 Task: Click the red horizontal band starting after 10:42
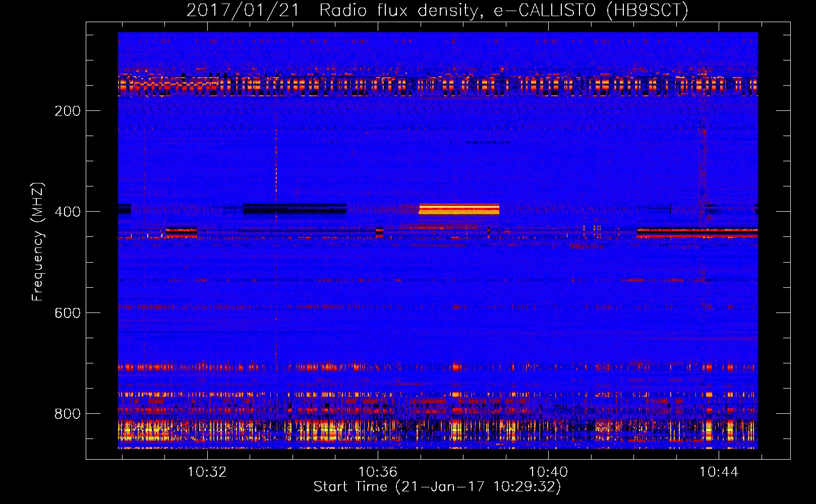(697, 232)
